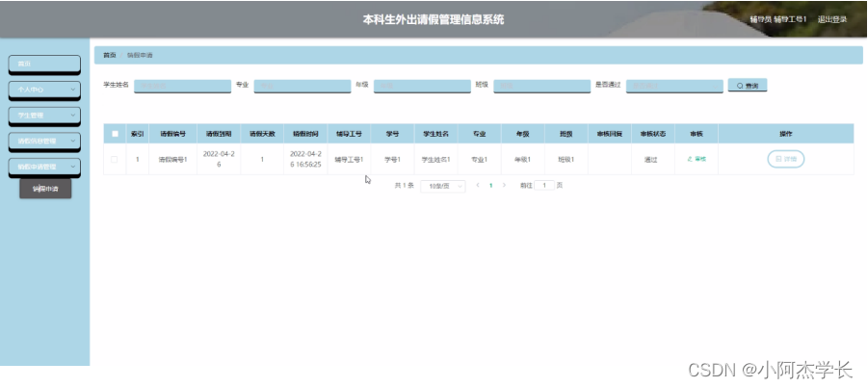
Task: Select page number 1 in pagination
Action: (490, 186)
